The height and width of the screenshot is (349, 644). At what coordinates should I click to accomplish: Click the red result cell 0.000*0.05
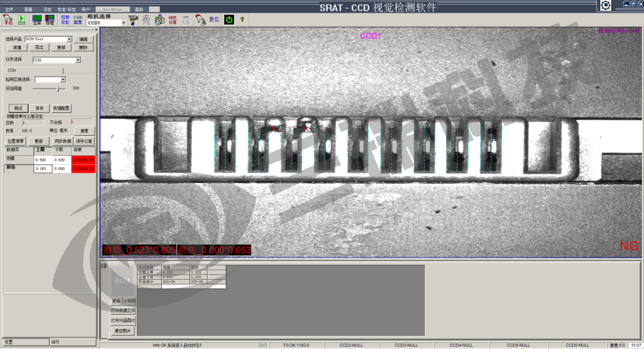[83, 169]
